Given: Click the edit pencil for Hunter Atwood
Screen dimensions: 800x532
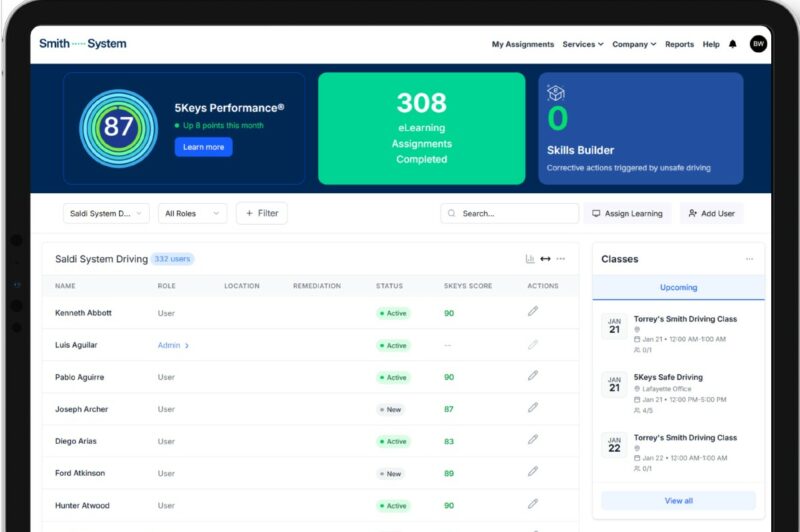Looking at the screenshot, I should (533, 504).
